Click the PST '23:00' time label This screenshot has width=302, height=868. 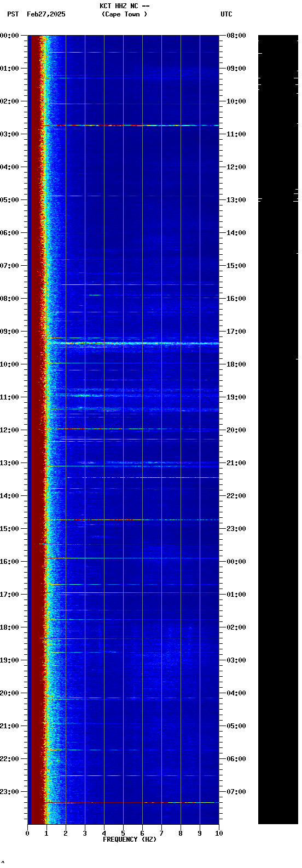[10, 792]
